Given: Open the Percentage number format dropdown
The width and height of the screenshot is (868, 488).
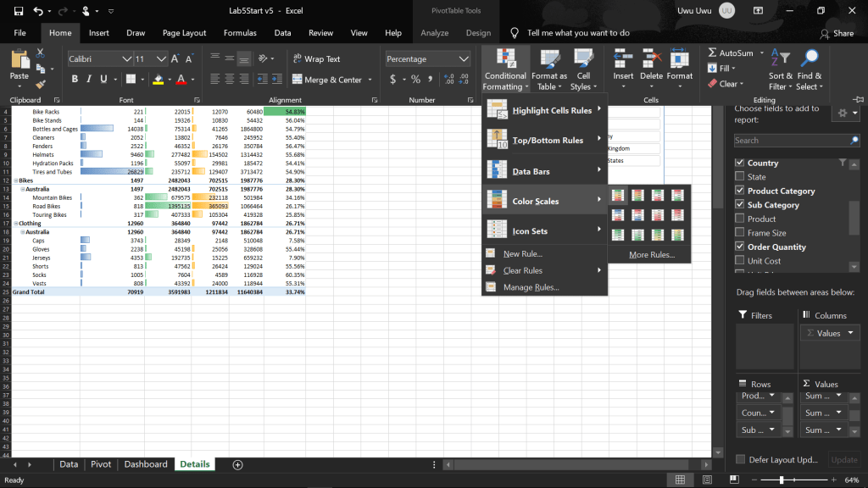Looking at the screenshot, I should tap(463, 59).
